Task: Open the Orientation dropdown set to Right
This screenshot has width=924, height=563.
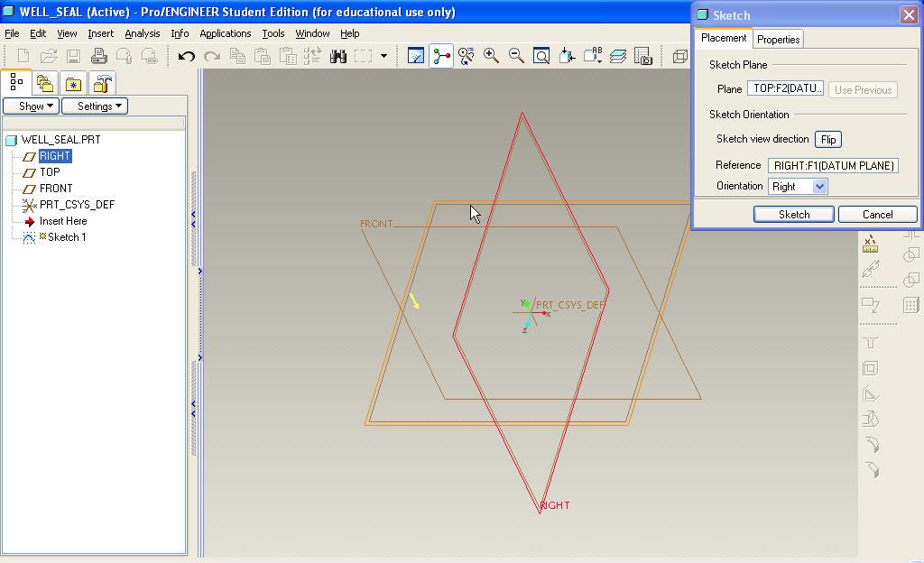Action: (798, 187)
